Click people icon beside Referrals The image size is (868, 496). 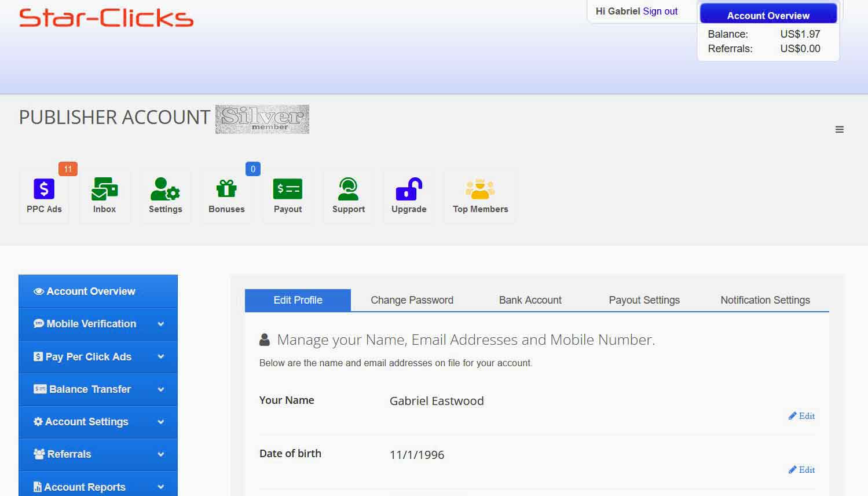point(39,454)
